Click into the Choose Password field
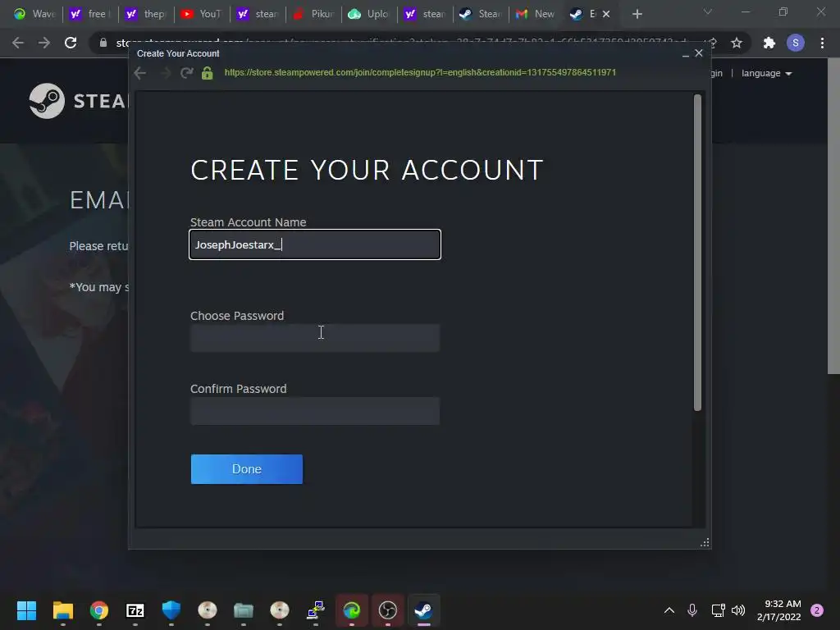Viewport: 840px width, 630px height. click(314, 337)
